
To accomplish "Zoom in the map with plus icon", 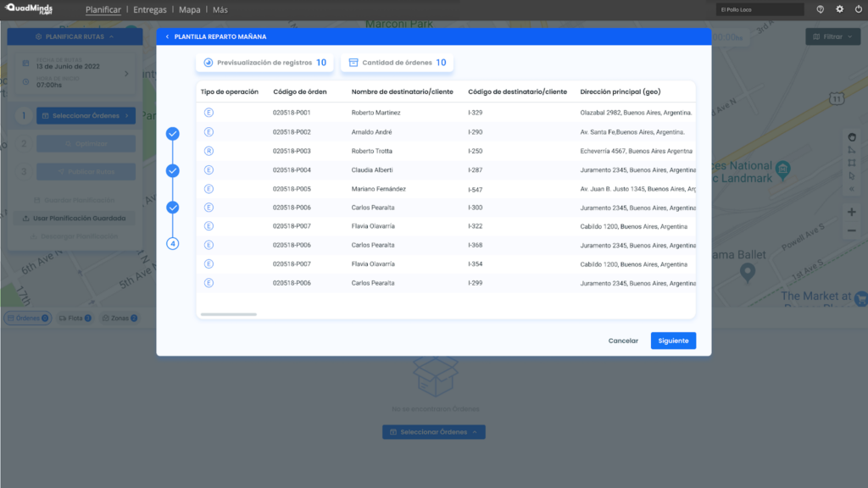I will (851, 212).
